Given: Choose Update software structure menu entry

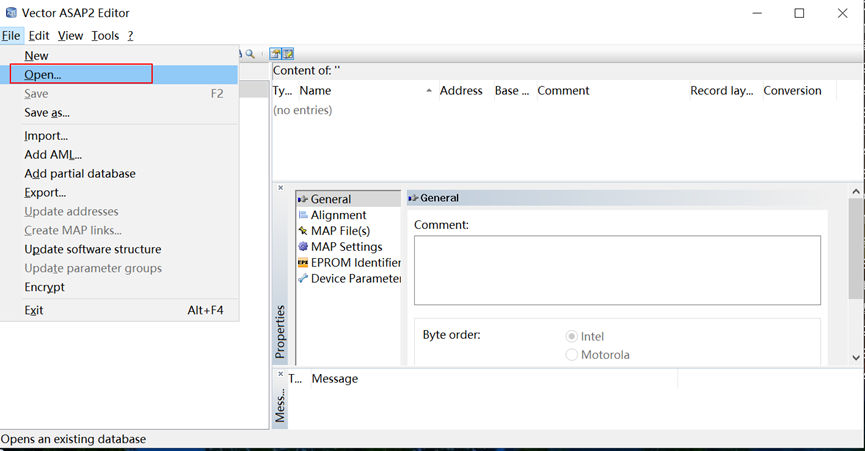Looking at the screenshot, I should pyautogui.click(x=120, y=249).
